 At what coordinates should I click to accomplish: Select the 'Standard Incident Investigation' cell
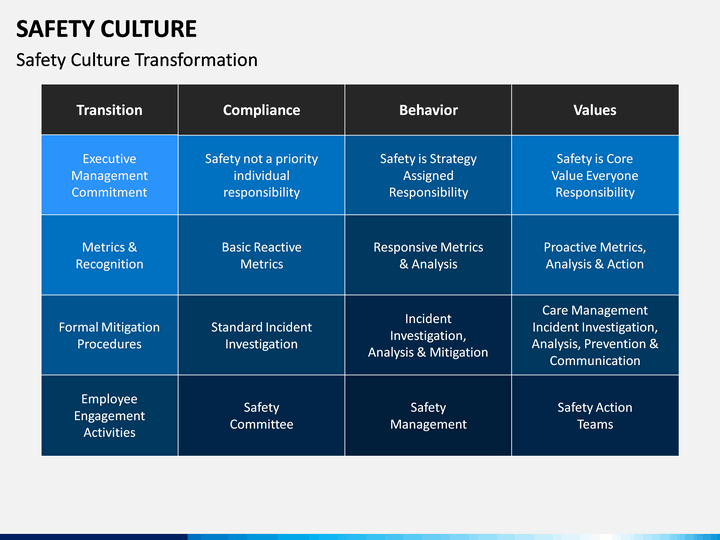coord(261,335)
